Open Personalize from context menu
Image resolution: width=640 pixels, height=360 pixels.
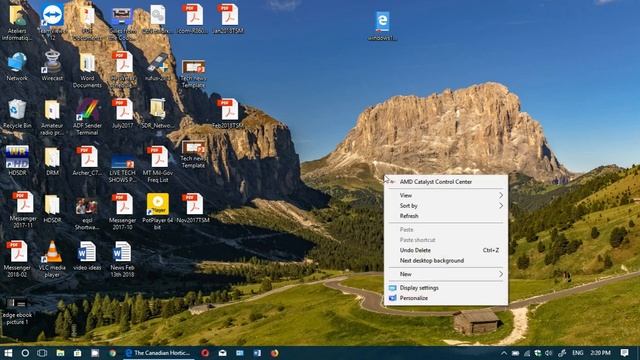pos(446,298)
